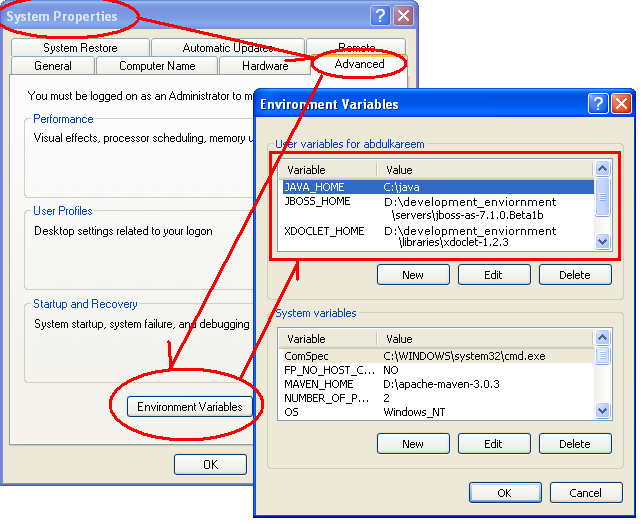Click Edit under System variables
Screen dimensions: 643x524
click(x=494, y=444)
